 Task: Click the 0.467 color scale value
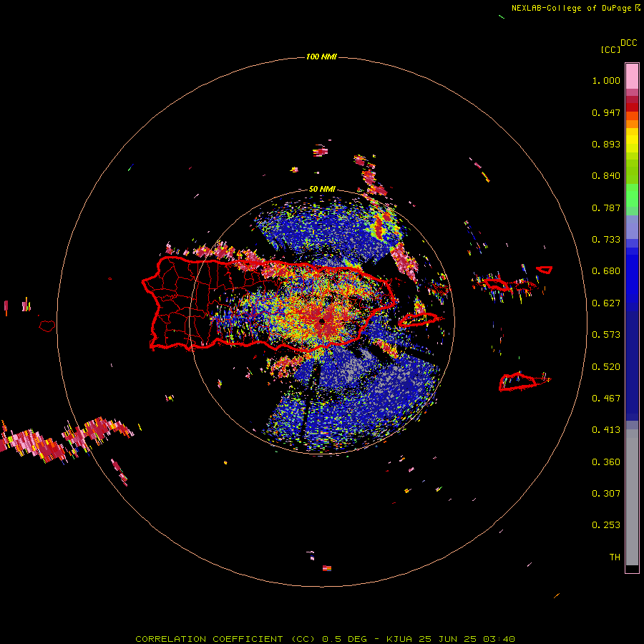coord(606,399)
